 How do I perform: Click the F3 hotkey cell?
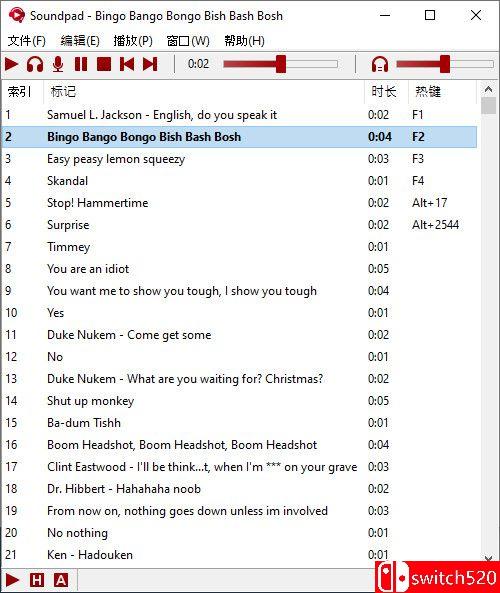click(418, 159)
